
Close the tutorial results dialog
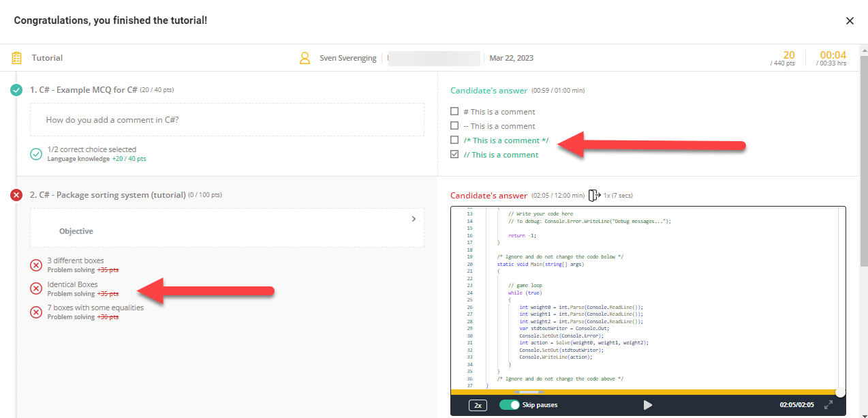[x=850, y=21]
